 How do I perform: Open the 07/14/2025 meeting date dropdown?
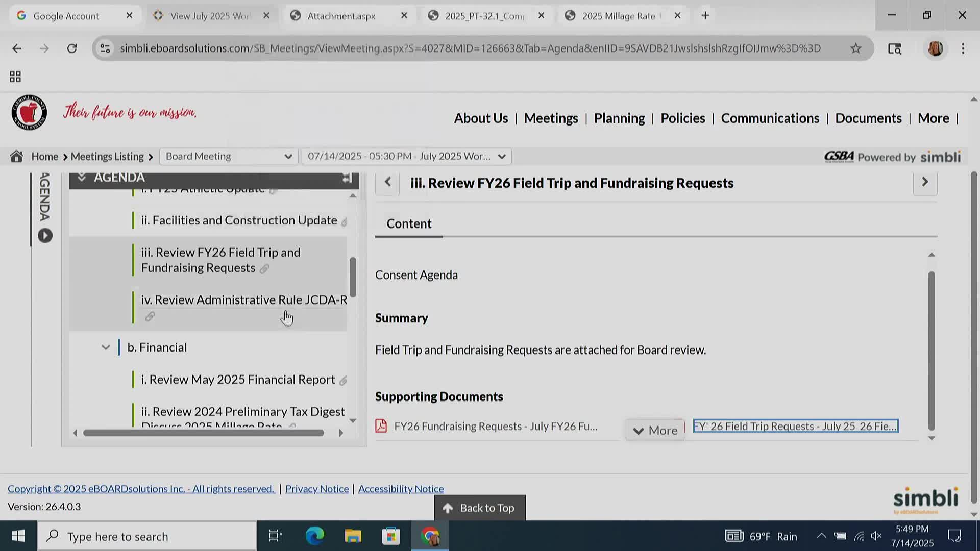pyautogui.click(x=406, y=157)
